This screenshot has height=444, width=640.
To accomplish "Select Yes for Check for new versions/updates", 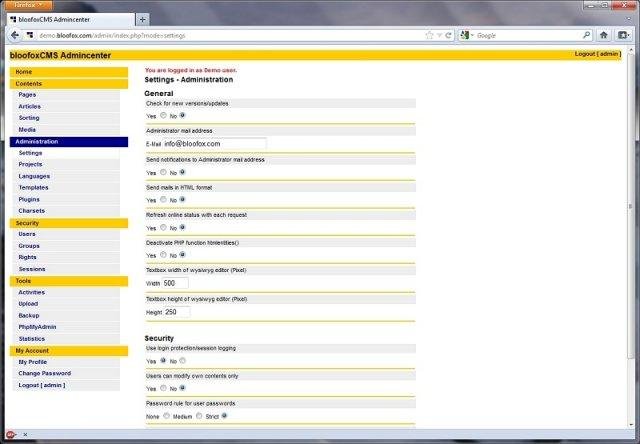I will [x=163, y=115].
